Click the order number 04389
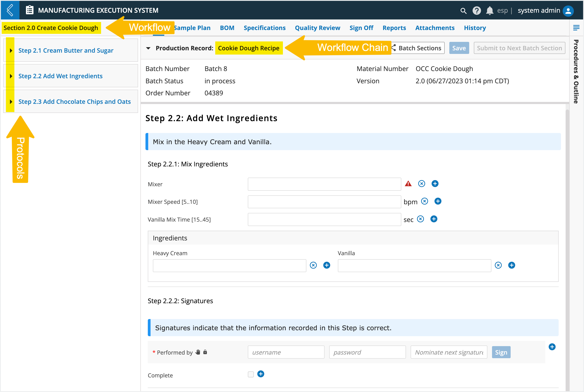The height and width of the screenshot is (392, 584). [214, 93]
